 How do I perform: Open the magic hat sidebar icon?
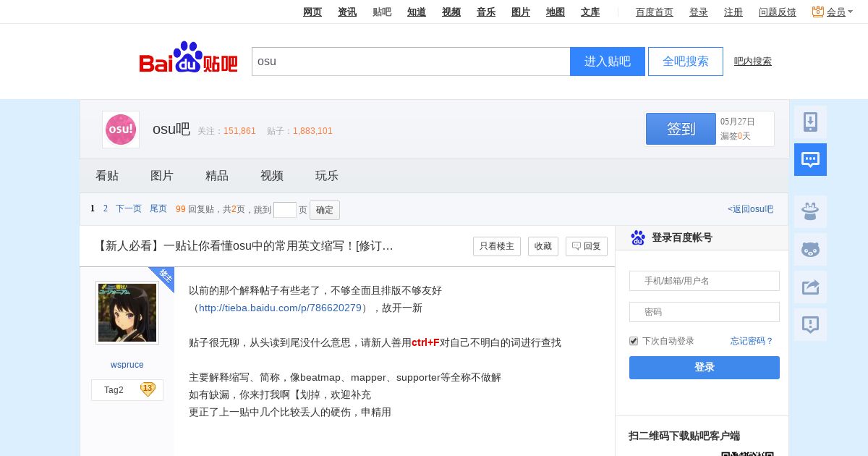(810, 211)
